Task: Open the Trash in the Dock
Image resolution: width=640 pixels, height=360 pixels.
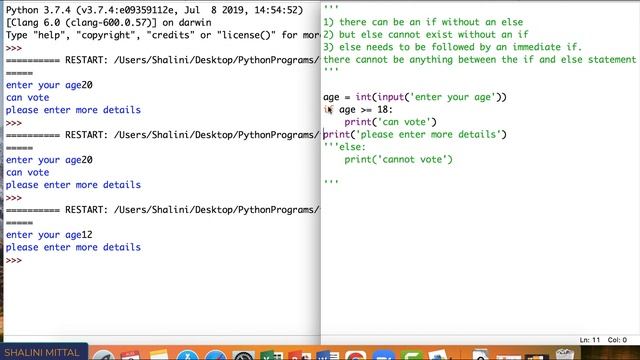Action: 565,354
